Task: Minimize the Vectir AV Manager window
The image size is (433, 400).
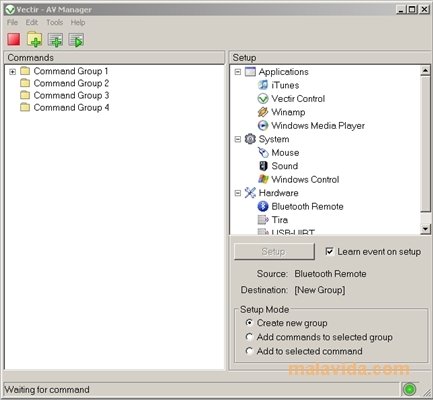Action: pyautogui.click(x=402, y=10)
